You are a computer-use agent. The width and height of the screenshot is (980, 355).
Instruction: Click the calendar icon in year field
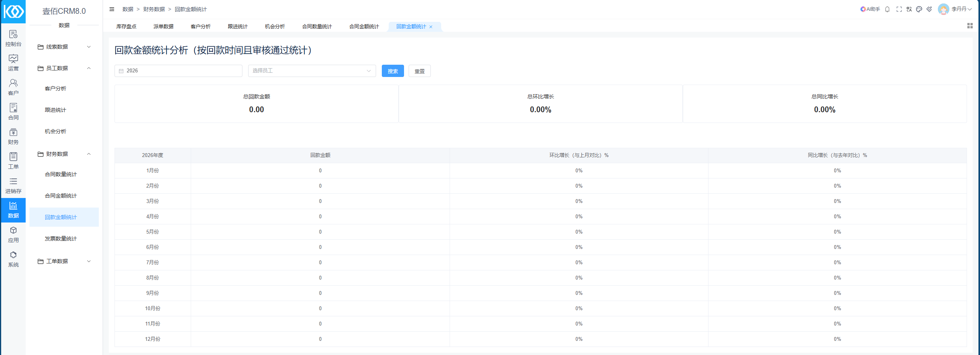pyautogui.click(x=121, y=71)
